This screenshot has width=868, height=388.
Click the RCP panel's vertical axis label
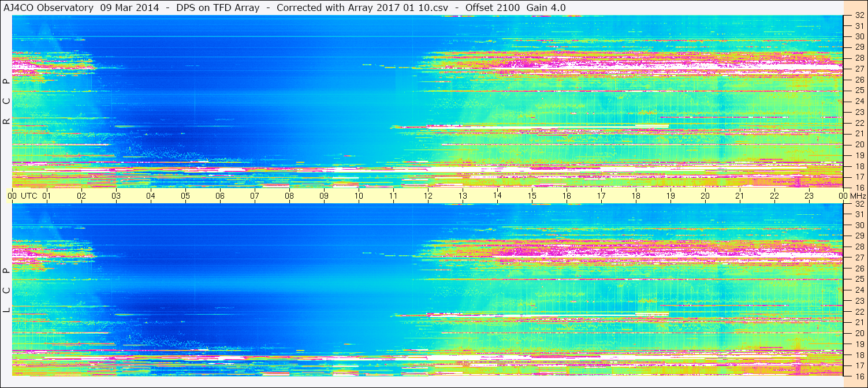coord(6,102)
